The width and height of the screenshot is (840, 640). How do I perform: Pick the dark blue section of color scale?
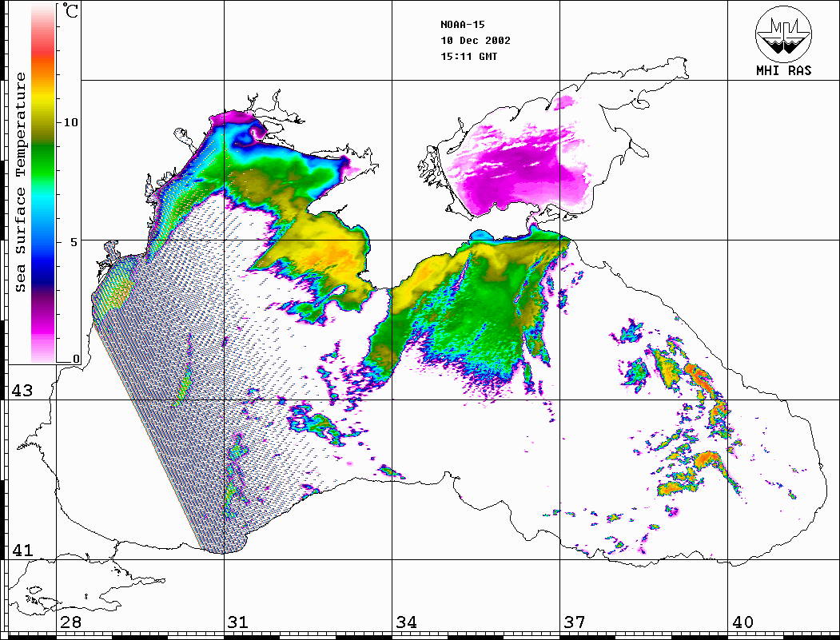coord(43,270)
